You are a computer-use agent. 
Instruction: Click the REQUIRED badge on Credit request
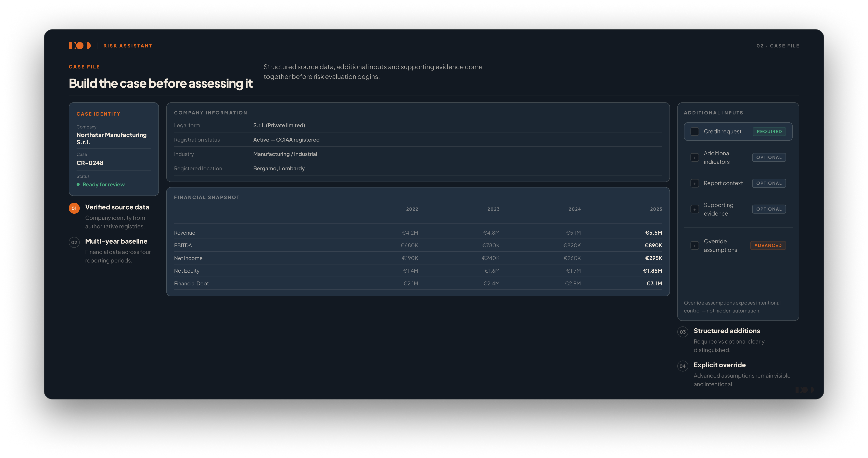(769, 132)
